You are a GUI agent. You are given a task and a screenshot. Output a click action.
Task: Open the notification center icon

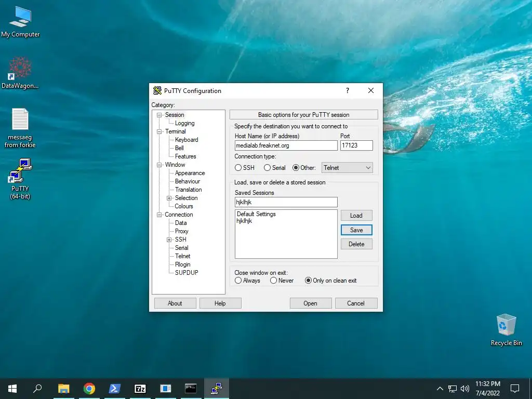[515, 389]
